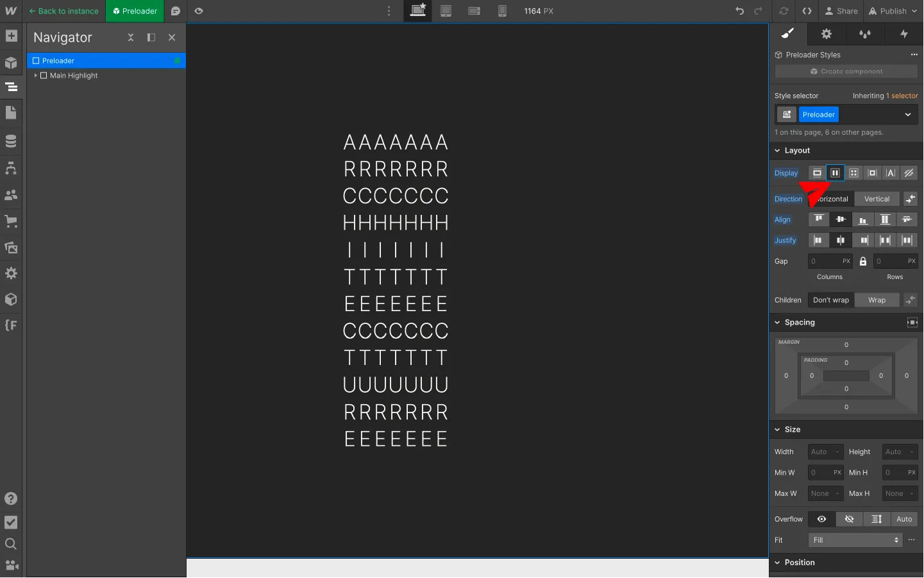924x578 pixels.
Task: Collapse the Layout section
Action: click(777, 151)
